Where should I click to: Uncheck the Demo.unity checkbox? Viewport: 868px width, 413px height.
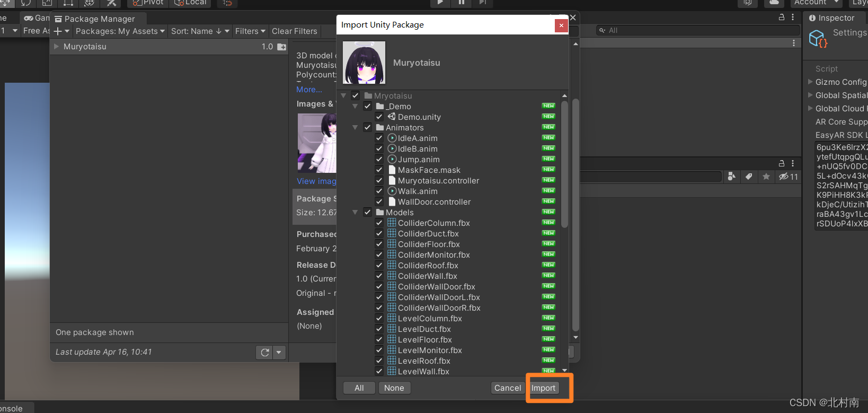(379, 117)
